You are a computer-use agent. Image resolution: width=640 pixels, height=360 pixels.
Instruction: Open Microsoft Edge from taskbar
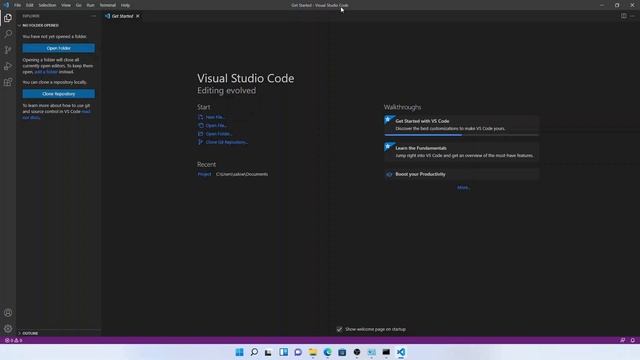[327, 352]
